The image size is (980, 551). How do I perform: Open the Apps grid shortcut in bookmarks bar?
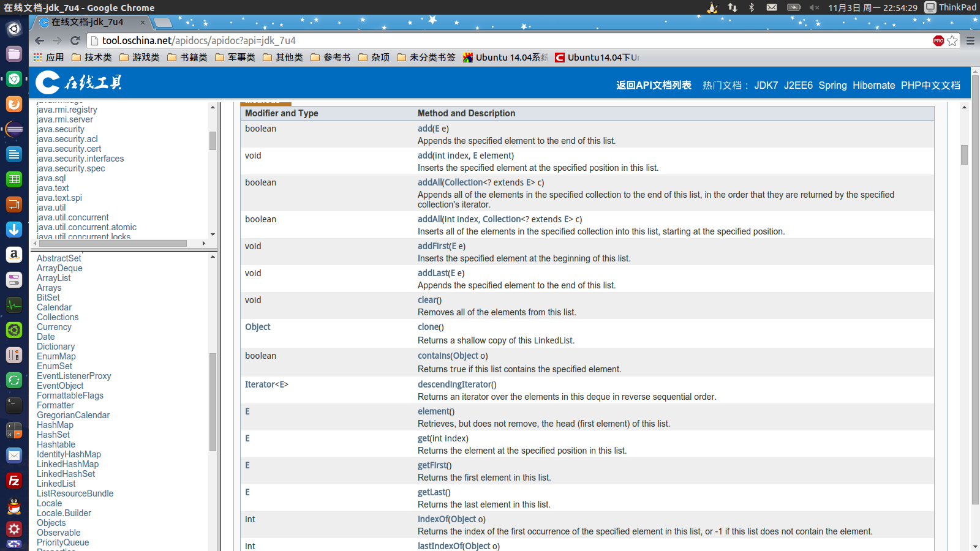point(48,58)
